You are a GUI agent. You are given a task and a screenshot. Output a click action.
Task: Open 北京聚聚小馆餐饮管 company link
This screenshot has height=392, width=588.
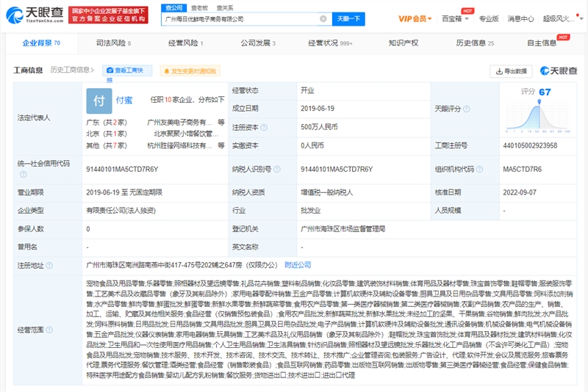tap(186, 134)
